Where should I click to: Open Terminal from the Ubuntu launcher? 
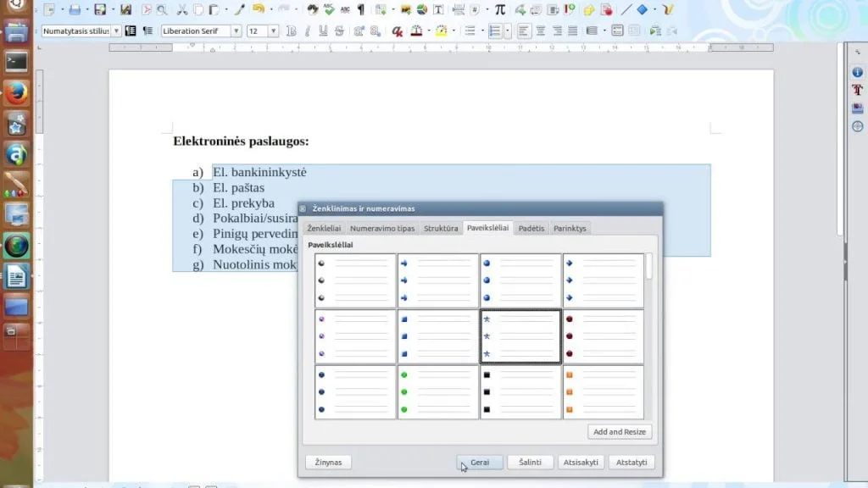pyautogui.click(x=16, y=62)
